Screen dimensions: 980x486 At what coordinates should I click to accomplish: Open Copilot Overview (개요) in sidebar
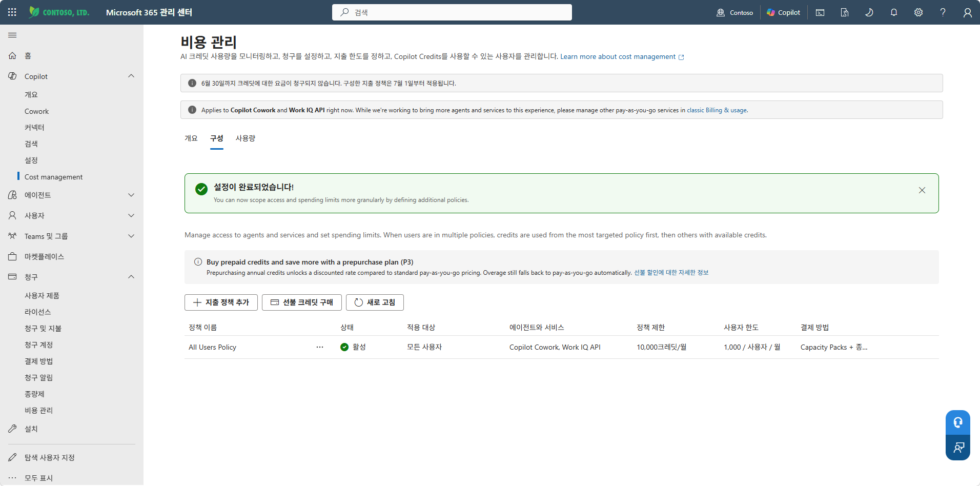click(x=31, y=94)
